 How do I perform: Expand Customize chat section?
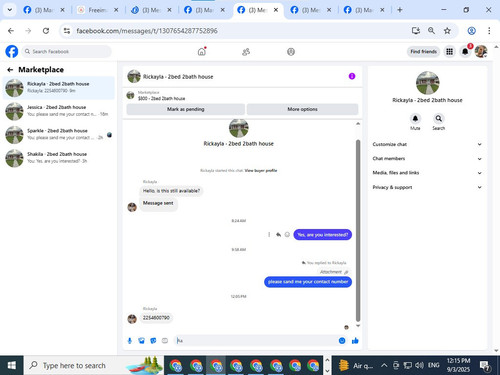pos(427,144)
